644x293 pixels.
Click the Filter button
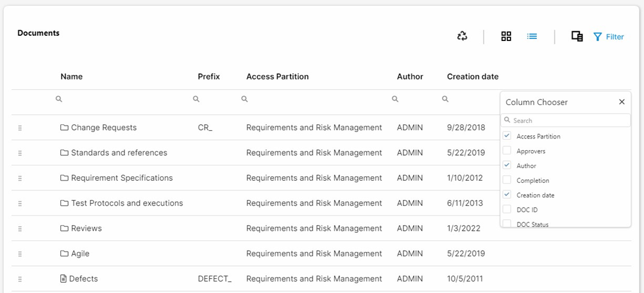(608, 37)
